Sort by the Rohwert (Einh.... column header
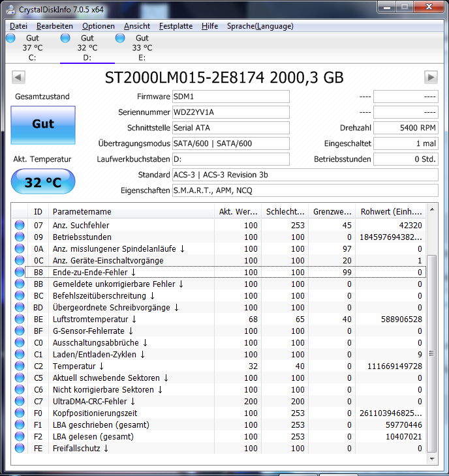This screenshot has width=449, height=476. (391, 211)
